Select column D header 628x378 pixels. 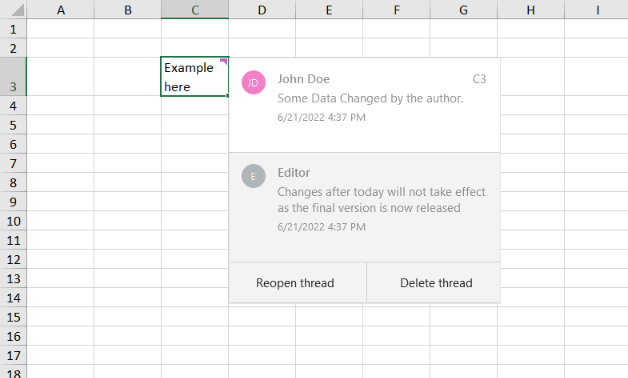coord(262,10)
